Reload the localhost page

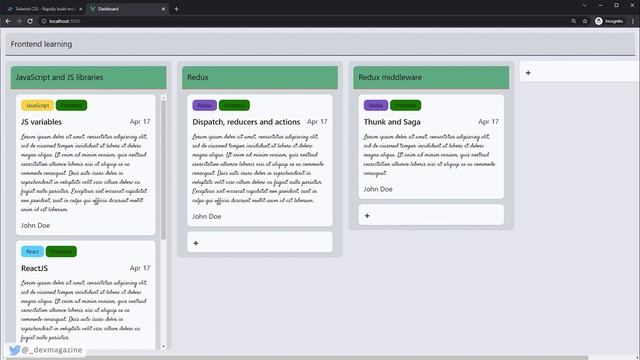click(x=30, y=21)
